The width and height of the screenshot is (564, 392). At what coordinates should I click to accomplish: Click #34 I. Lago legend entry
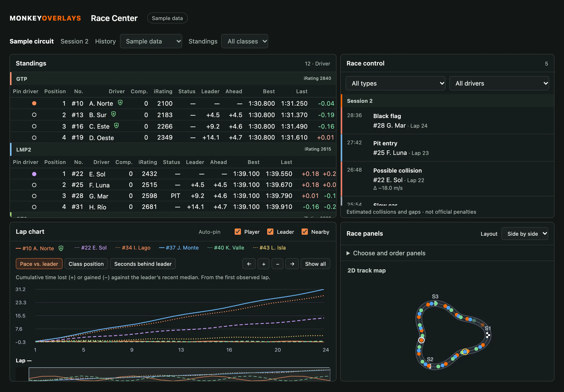point(133,248)
